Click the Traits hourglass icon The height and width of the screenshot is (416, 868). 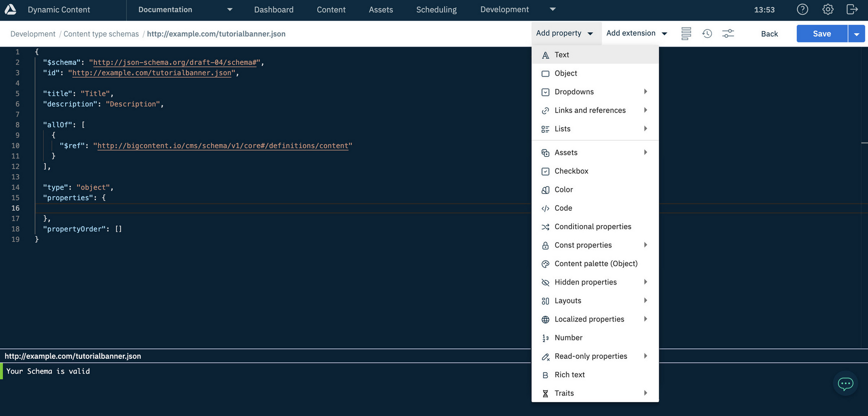(x=545, y=393)
